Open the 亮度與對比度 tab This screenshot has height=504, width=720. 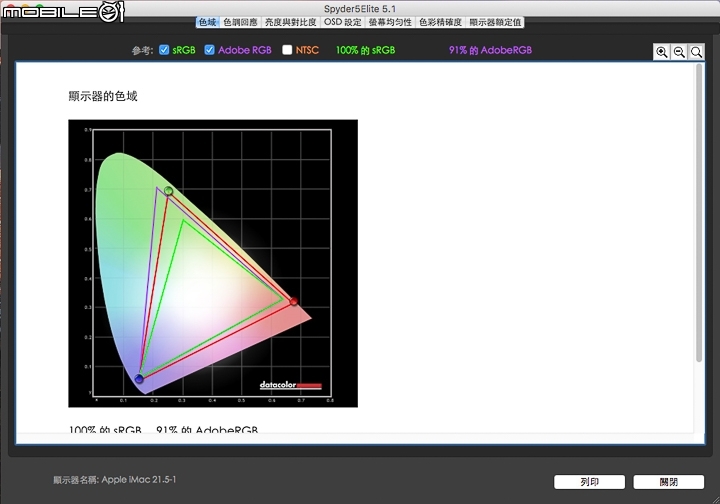coord(291,22)
